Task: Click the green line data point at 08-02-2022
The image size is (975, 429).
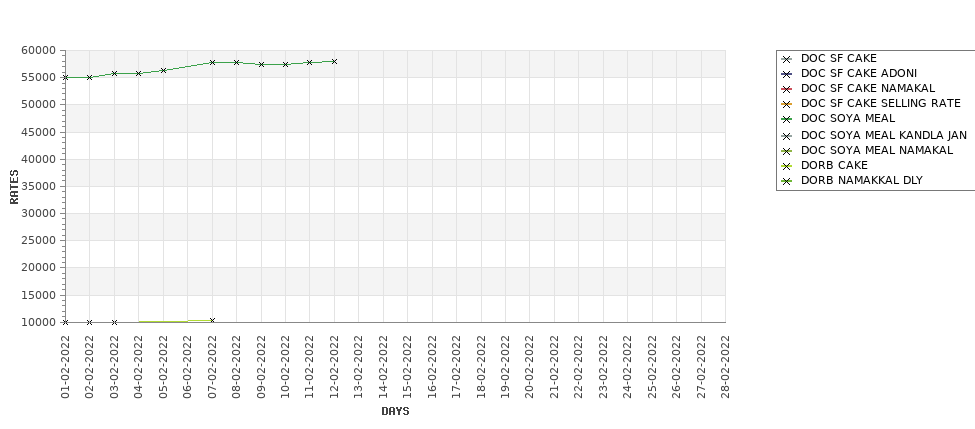Action: point(236,63)
